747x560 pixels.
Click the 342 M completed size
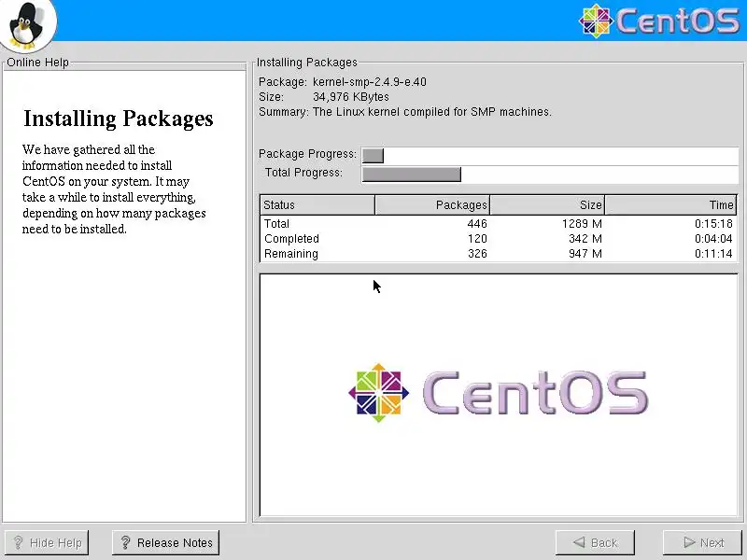click(585, 239)
